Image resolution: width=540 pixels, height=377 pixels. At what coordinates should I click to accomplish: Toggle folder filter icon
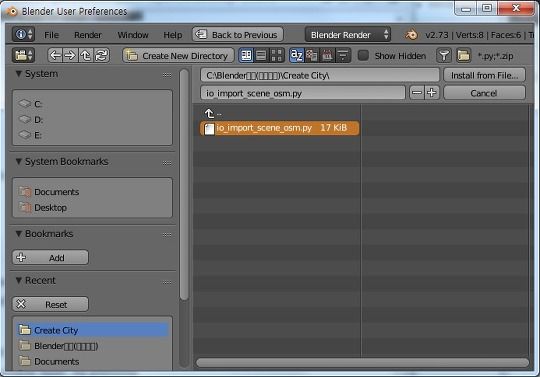464,55
